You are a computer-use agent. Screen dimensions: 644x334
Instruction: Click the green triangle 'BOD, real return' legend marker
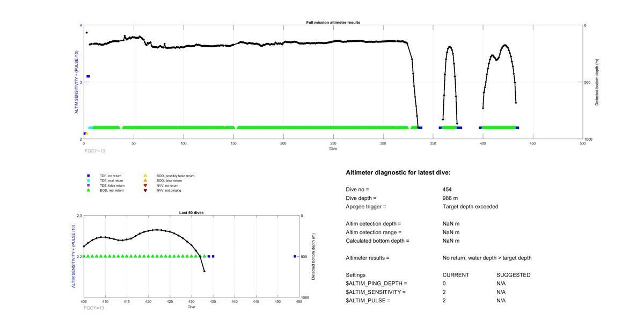tap(89, 190)
